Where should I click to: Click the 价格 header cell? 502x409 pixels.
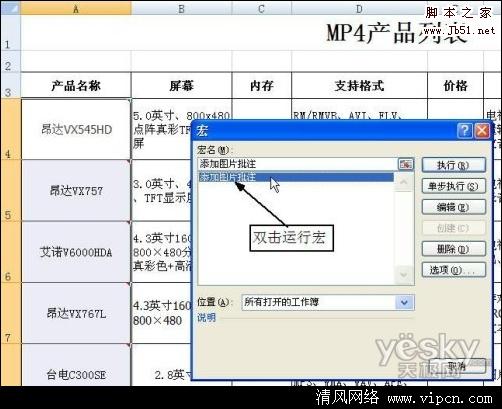(455, 86)
